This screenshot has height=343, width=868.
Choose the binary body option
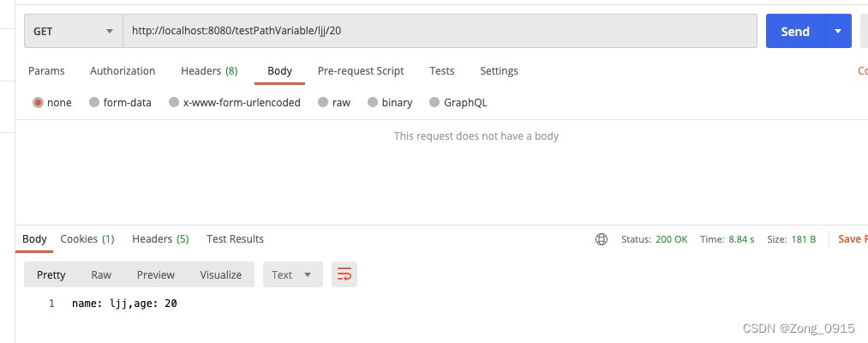click(373, 102)
